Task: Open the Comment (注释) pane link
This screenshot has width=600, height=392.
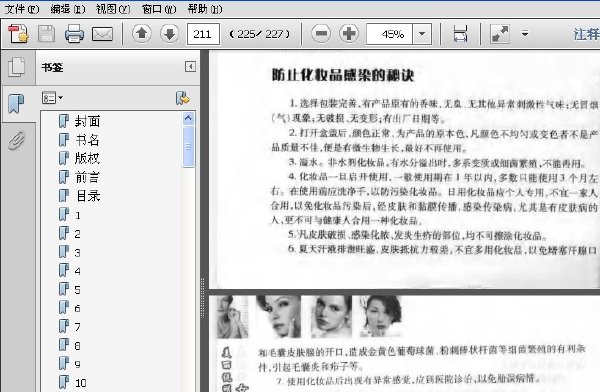Action: [x=586, y=34]
